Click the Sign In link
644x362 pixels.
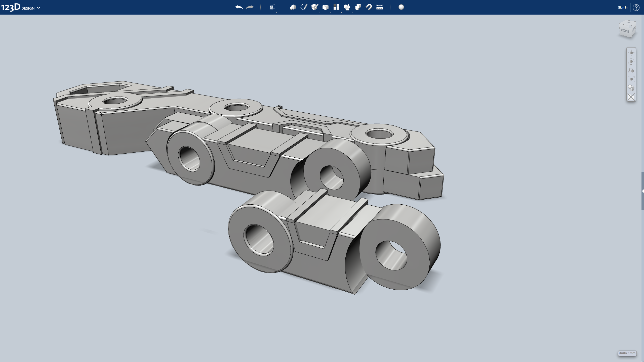click(622, 8)
